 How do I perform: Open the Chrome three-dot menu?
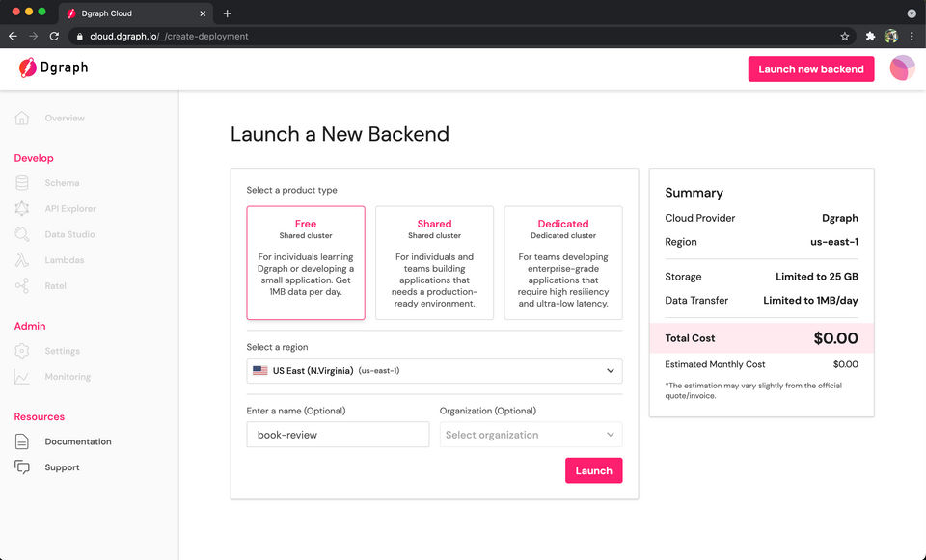[x=912, y=36]
